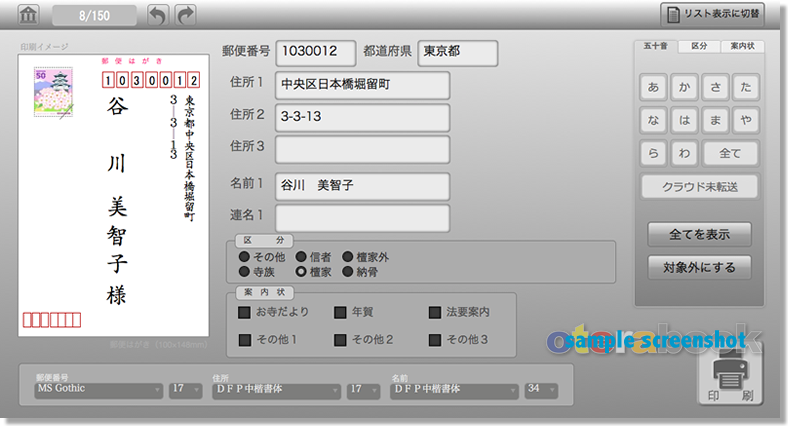The width and height of the screenshot is (793, 431).
Task: Check the 年賀 checkbox
Action: (340, 313)
